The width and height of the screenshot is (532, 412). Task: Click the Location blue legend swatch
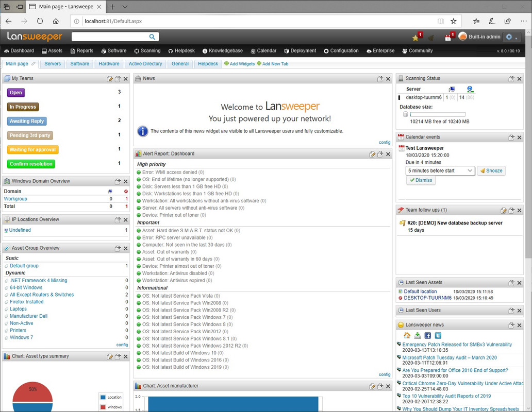point(103,397)
